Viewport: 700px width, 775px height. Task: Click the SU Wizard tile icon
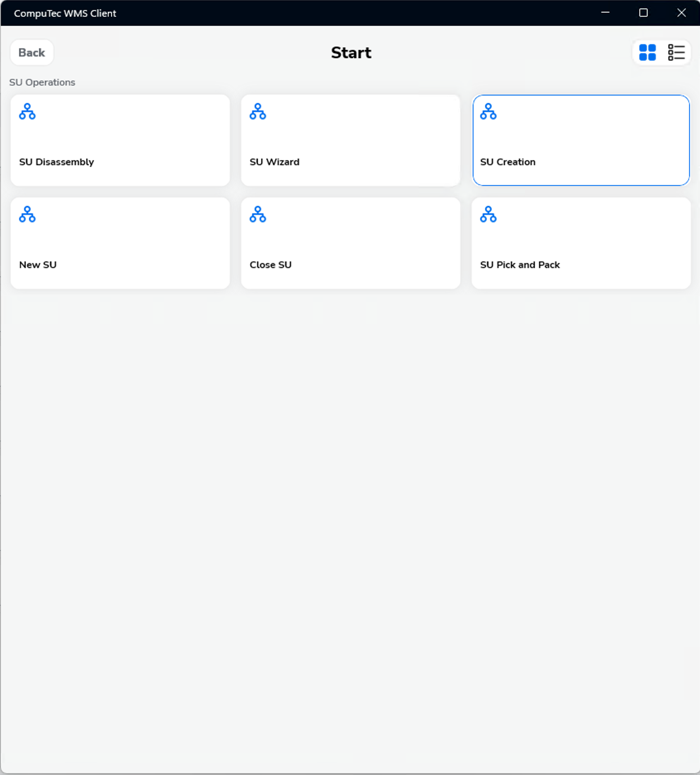tap(258, 112)
